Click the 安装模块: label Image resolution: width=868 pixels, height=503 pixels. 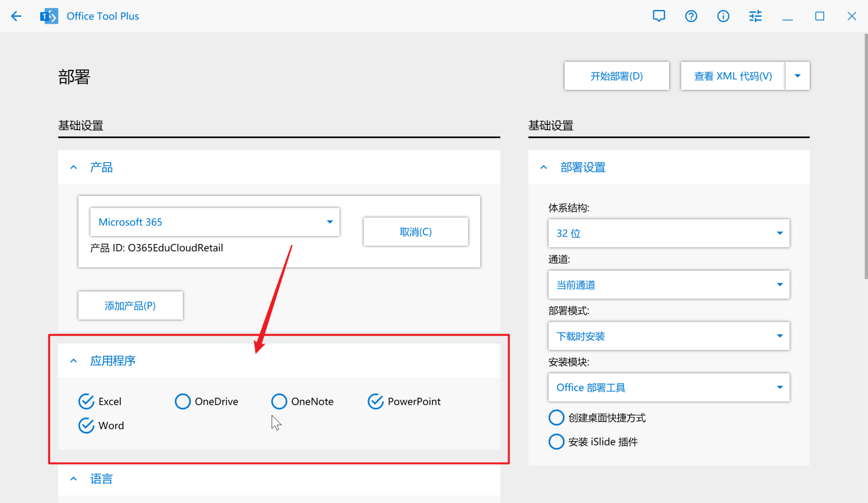click(x=569, y=362)
